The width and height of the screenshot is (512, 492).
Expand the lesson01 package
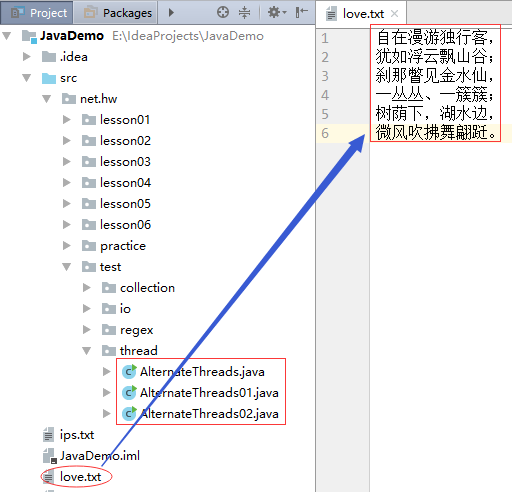pyautogui.click(x=67, y=120)
